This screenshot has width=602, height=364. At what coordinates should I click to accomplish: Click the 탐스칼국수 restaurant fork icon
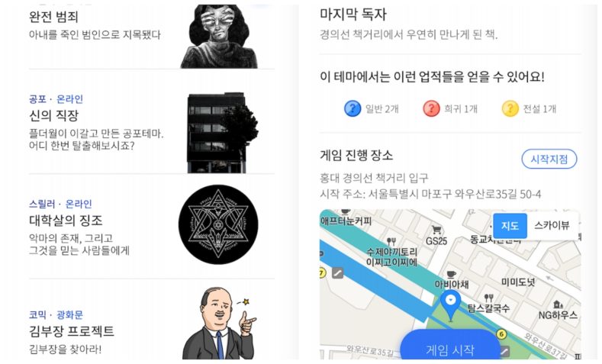click(488, 298)
